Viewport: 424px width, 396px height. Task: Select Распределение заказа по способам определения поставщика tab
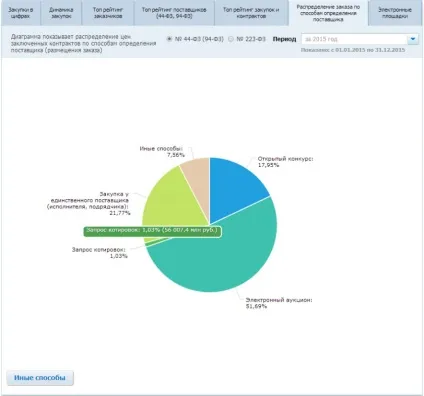tap(328, 13)
